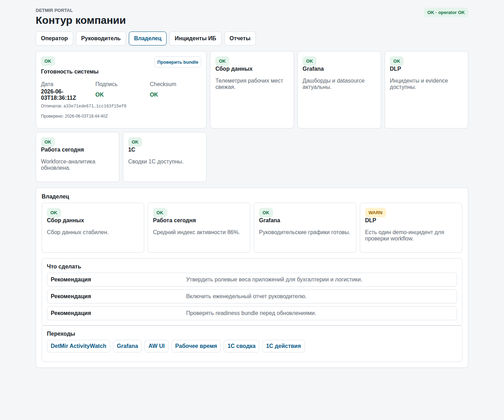
Task: Open the DetMir ActivityWatch link
Action: coord(78,346)
